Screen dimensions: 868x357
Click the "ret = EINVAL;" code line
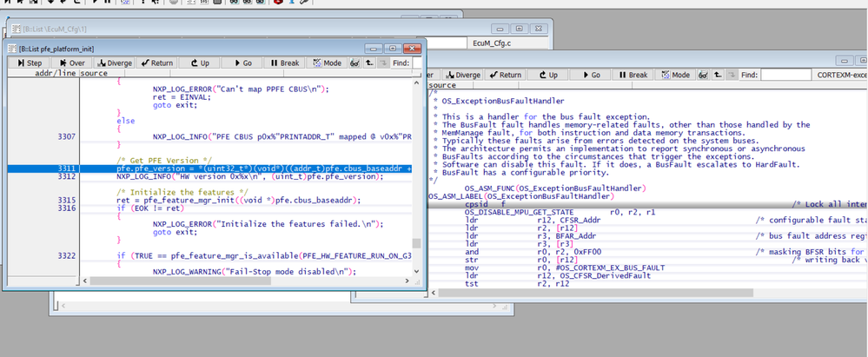click(x=182, y=97)
